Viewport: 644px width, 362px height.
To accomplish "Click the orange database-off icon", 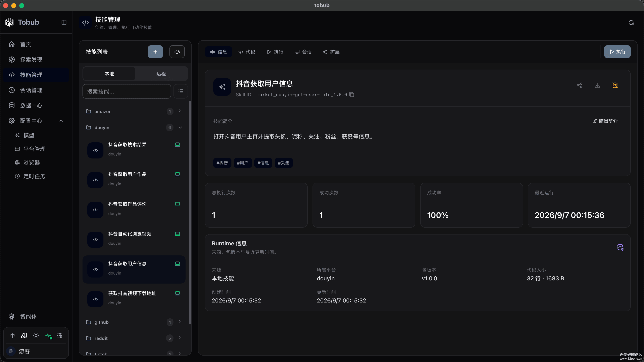I will [x=615, y=85].
